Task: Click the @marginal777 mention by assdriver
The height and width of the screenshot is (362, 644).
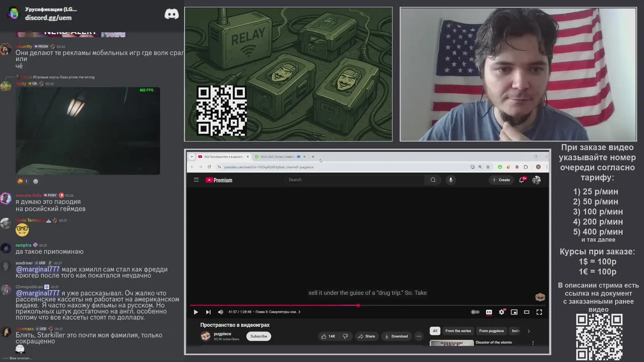Action: pos(38,269)
